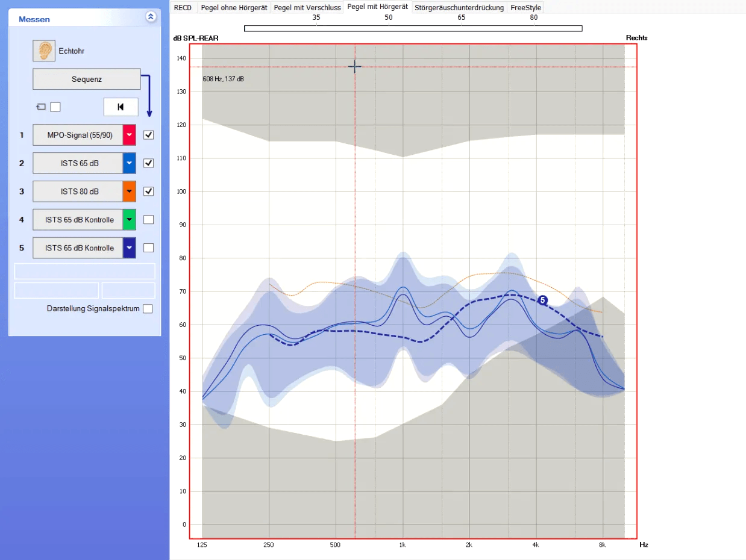Click the 608 Hz, 137 dB readout
The width and height of the screenshot is (746, 560).
click(x=224, y=79)
